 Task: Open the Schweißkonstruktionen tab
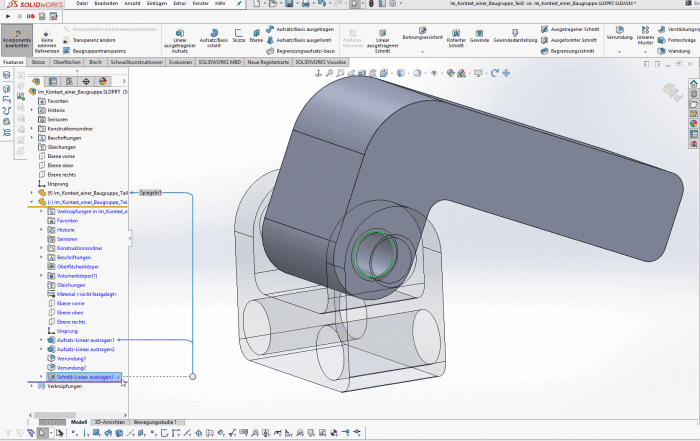(137, 62)
